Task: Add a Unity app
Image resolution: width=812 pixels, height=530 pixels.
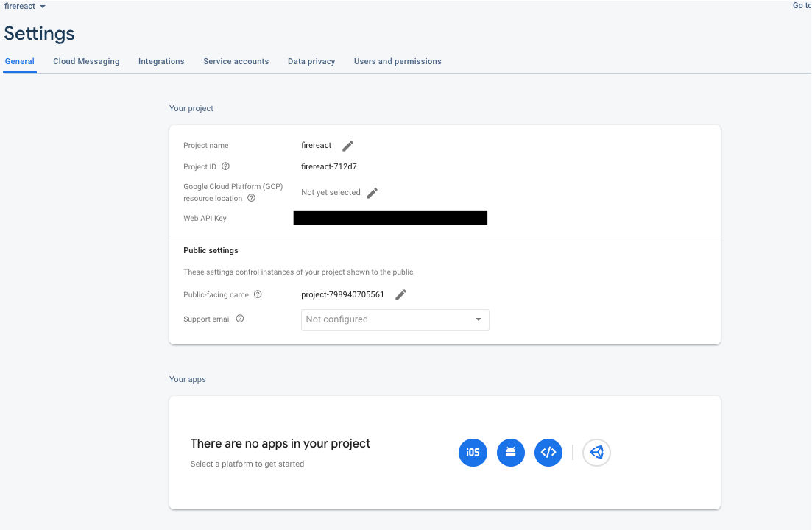Action: (596, 453)
